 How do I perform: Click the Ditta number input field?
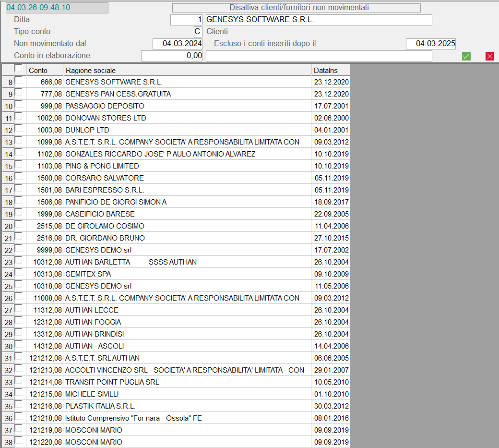(187, 20)
